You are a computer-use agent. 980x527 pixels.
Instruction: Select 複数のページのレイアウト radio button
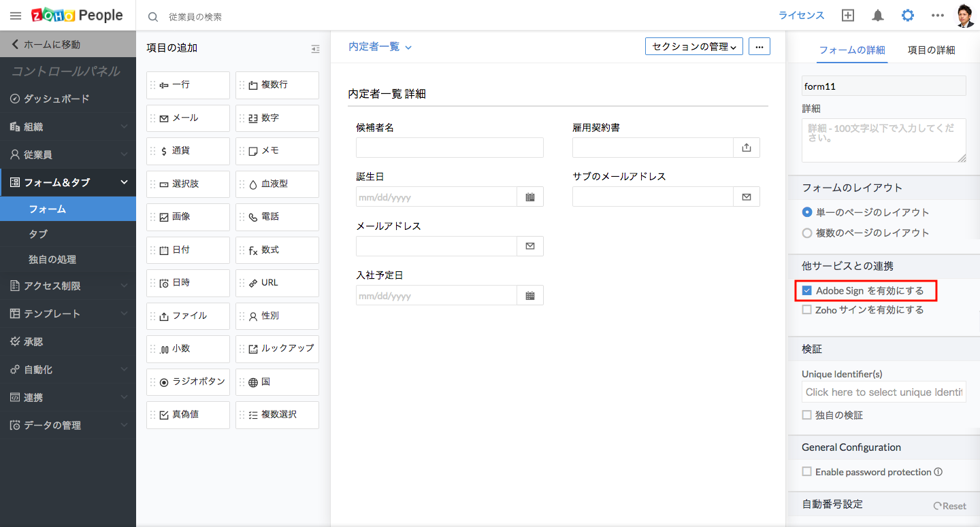click(x=807, y=233)
